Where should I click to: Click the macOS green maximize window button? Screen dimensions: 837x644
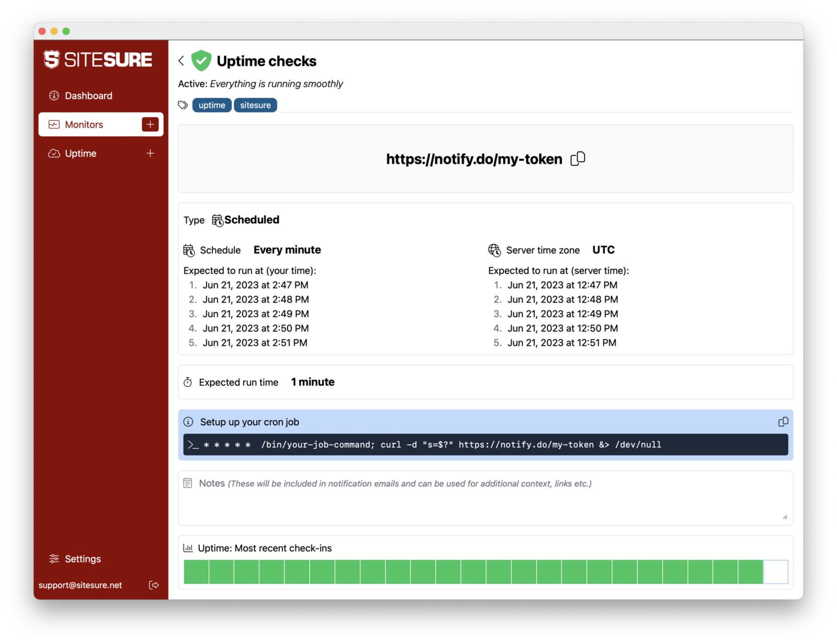coord(66,31)
